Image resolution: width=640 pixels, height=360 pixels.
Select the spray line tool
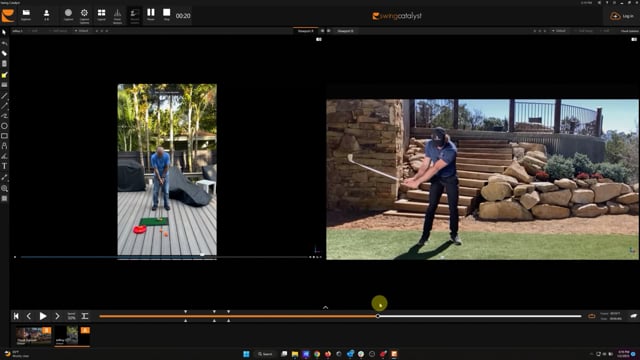tap(4, 178)
